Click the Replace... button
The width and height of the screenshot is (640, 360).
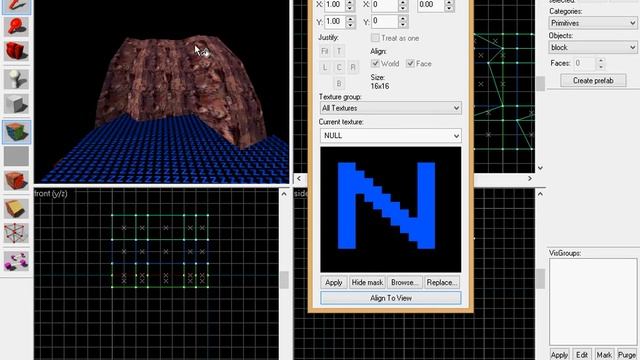click(442, 282)
